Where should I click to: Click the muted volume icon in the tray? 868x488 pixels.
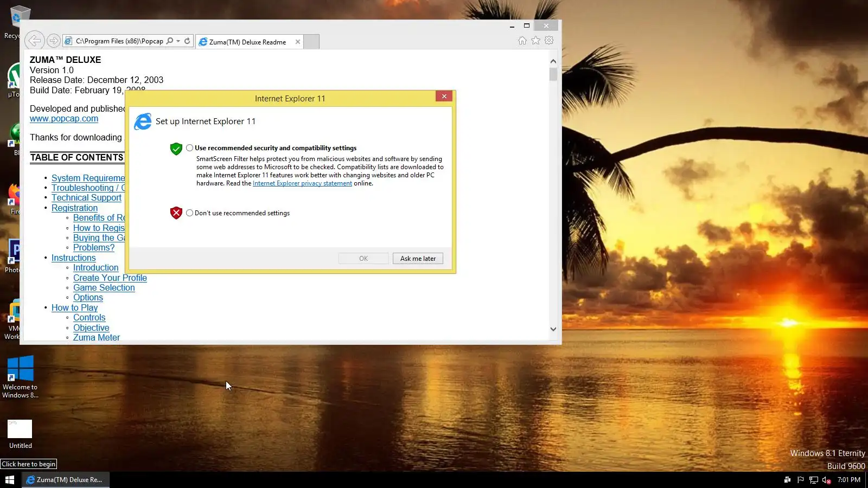(x=826, y=480)
